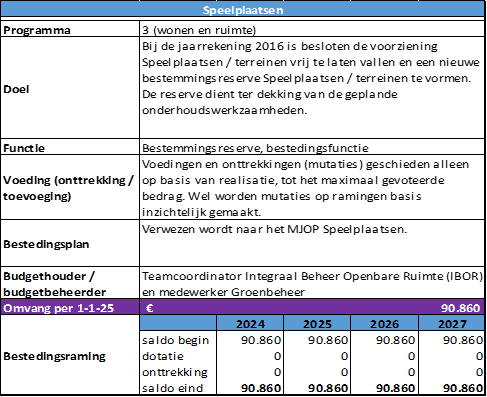Click the 'saldo begin' row label

point(175,340)
